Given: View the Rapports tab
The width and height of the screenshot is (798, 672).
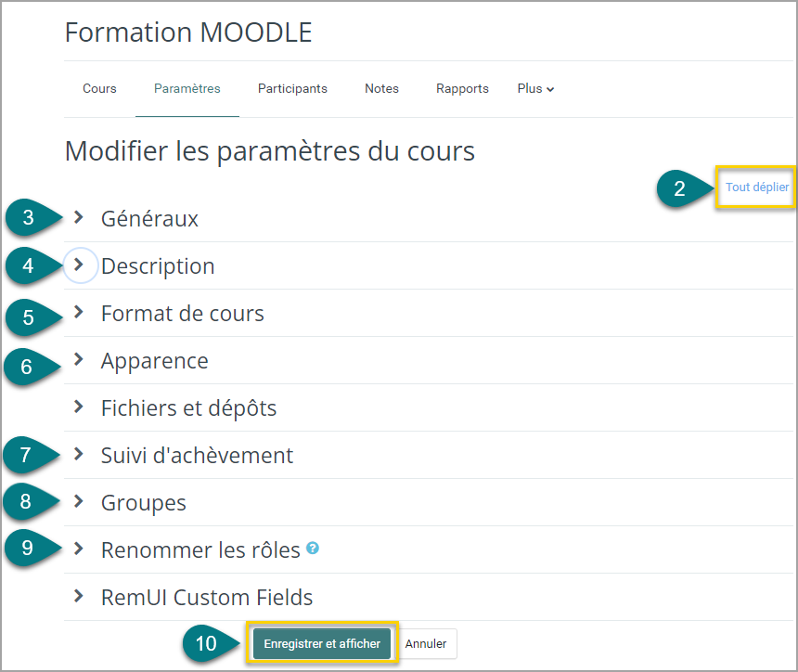Looking at the screenshot, I should [462, 88].
